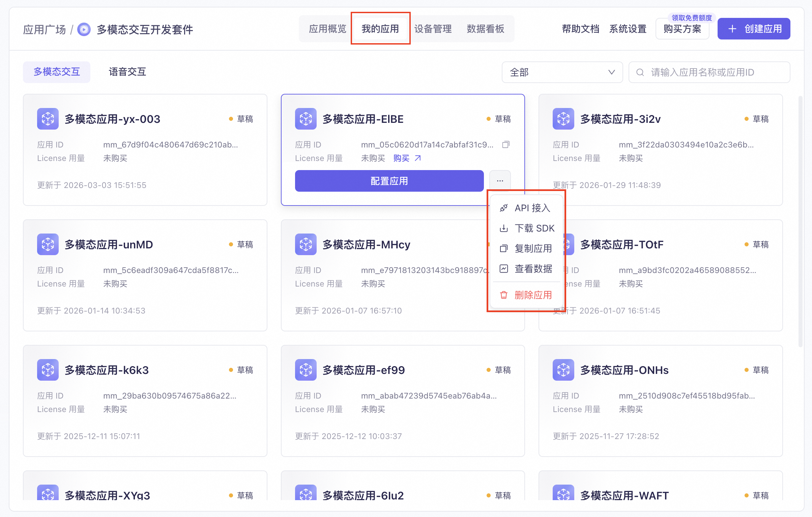
Task: Open the 多模态应用-WAFT card title
Action: point(625,495)
